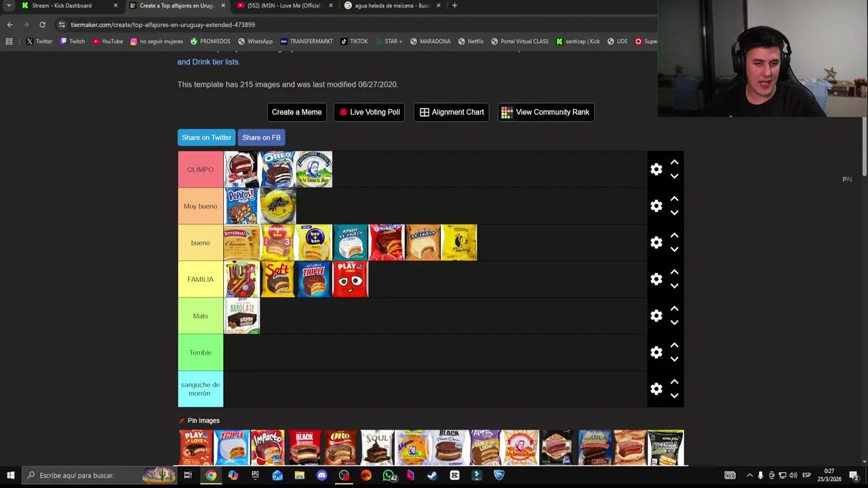Image resolution: width=868 pixels, height=488 pixels.
Task: Open settings gear for Muy bueno tier
Action: 656,206
